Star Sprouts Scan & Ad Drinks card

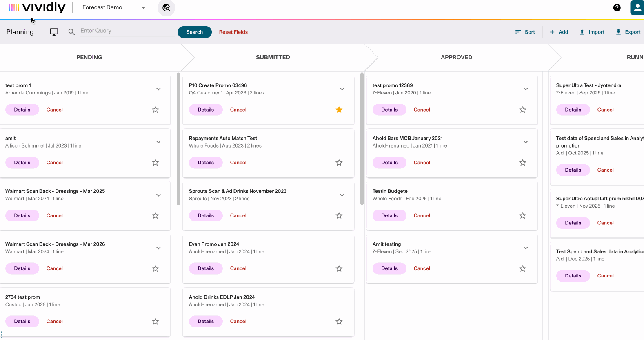pos(339,215)
